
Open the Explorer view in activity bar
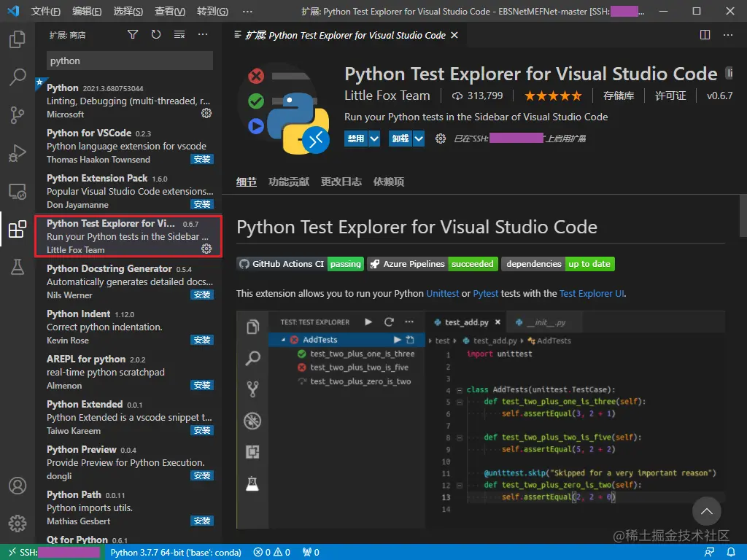18,39
